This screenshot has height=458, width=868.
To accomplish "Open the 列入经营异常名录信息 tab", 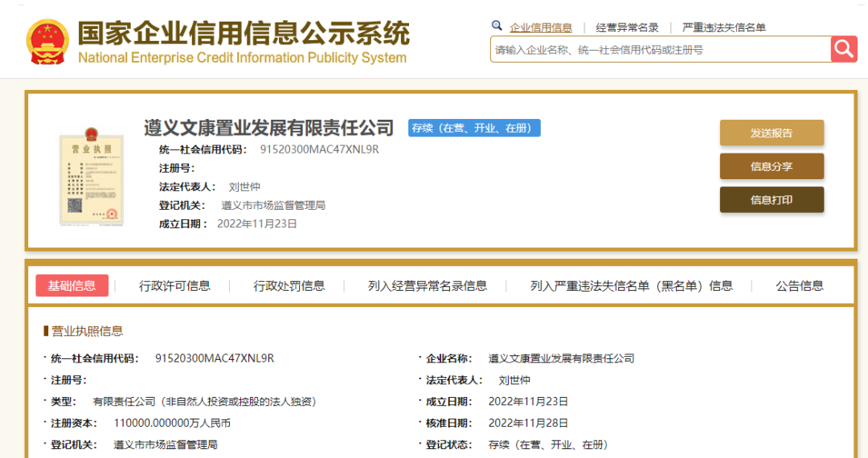I will pyautogui.click(x=428, y=286).
